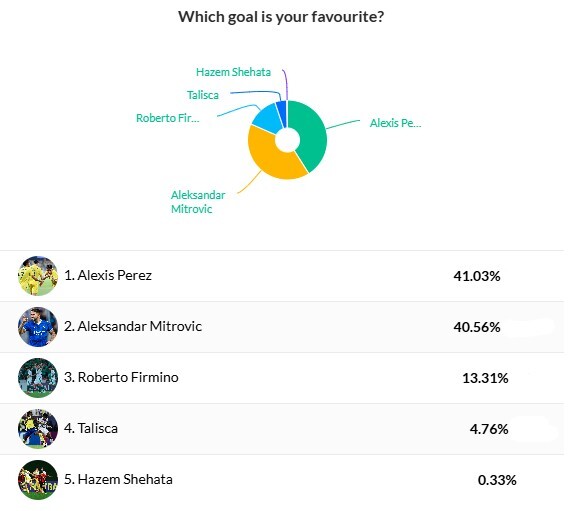Image resolution: width=572 pixels, height=511 pixels.
Task: Click the 'Talisca' chart label
Action: (203, 95)
